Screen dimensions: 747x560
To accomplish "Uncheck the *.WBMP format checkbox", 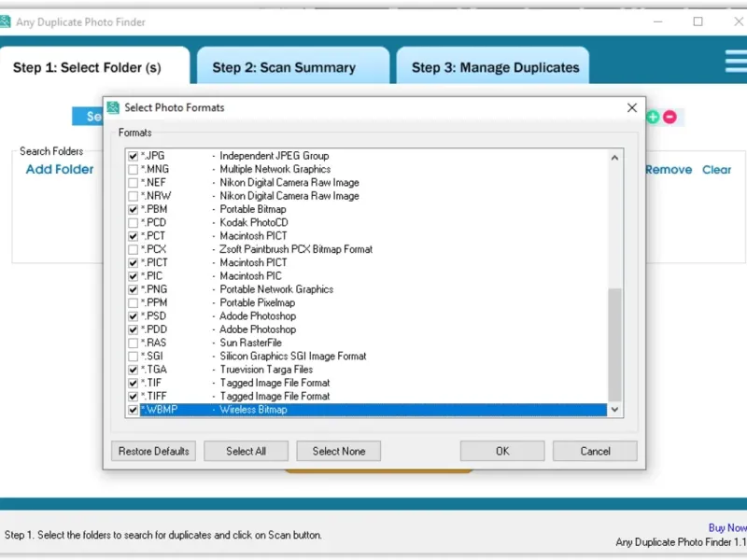I will (133, 410).
